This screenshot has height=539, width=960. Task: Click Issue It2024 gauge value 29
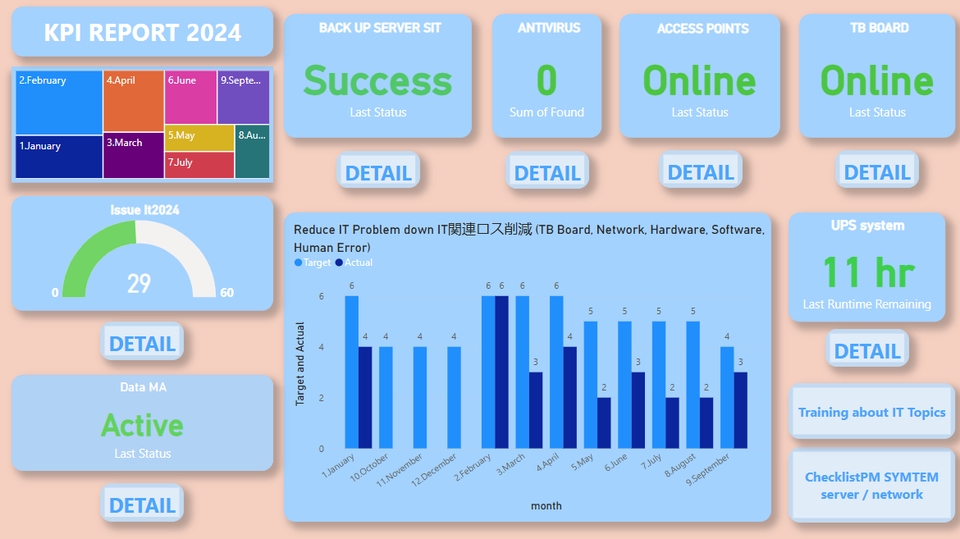click(139, 283)
